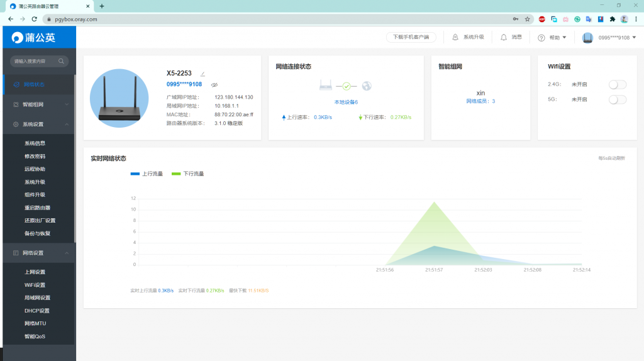Collapse the 系统设置 sidebar section
The height and width of the screenshot is (361, 644).
[x=67, y=125]
